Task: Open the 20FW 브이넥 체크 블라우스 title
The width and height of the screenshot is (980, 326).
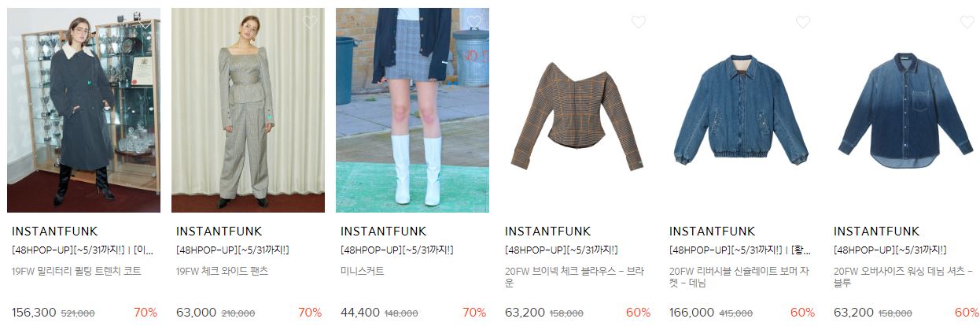Action: pos(576,276)
